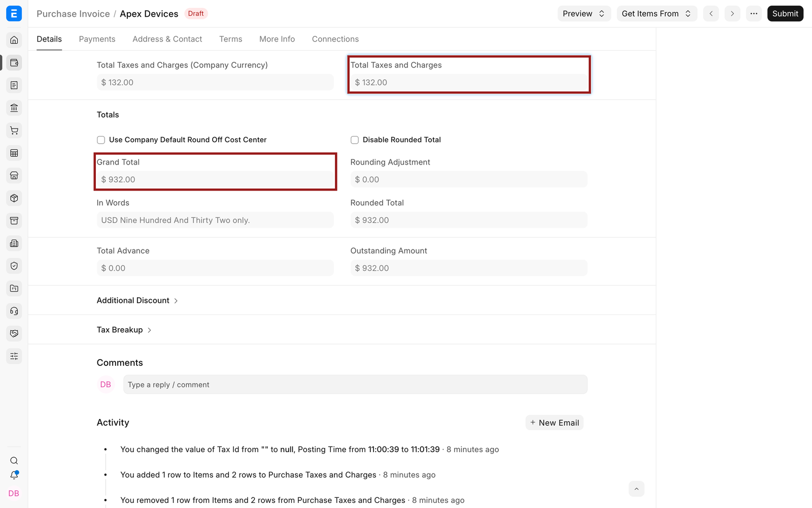This screenshot has height=508, width=812.
Task: Open the three-dots more menu
Action: click(x=754, y=14)
